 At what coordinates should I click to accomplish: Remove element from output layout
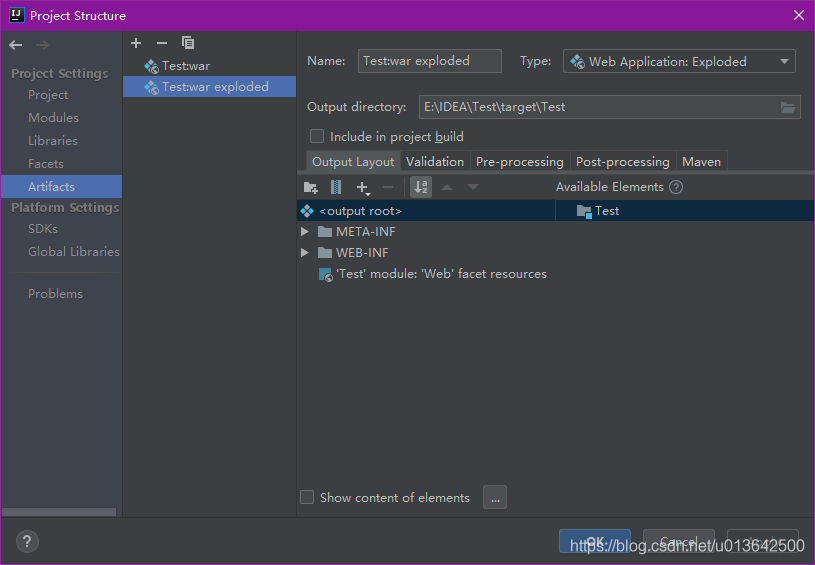(388, 187)
